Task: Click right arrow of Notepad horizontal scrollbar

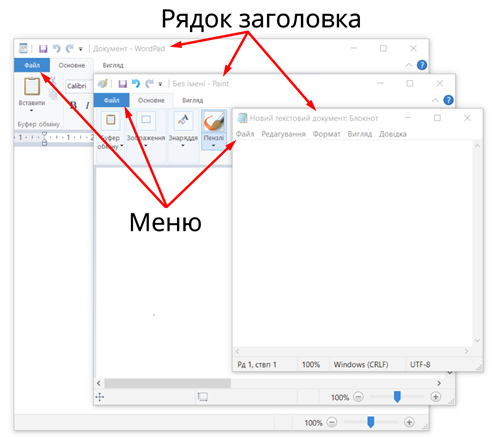Action: pos(466,351)
